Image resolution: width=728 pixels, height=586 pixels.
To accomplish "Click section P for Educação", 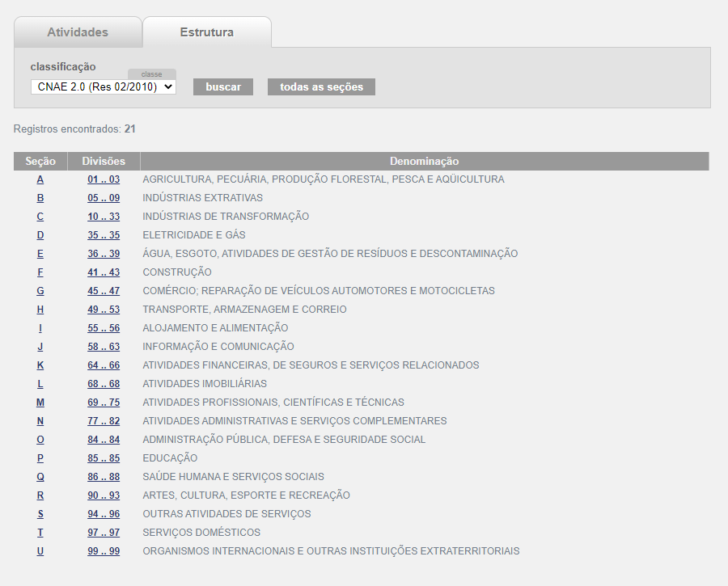I will pyautogui.click(x=40, y=458).
